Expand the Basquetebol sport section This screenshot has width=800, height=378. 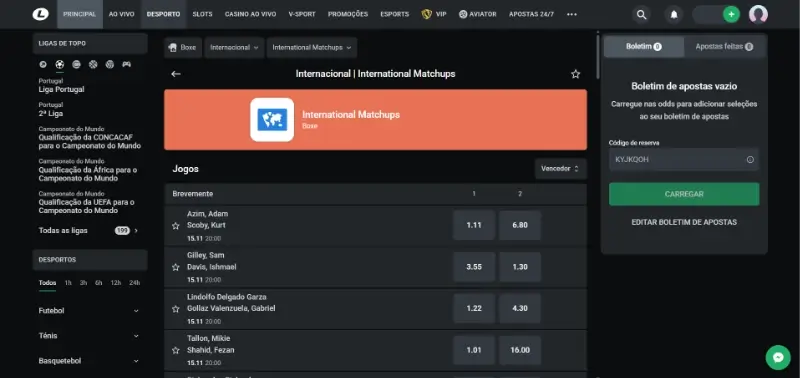[x=90, y=361]
